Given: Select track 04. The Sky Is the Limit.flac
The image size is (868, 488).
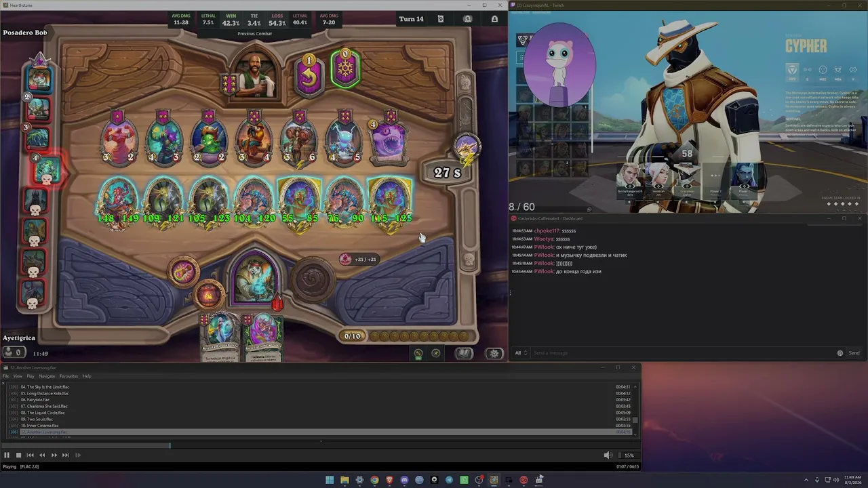Looking at the screenshot, I should point(319,387).
